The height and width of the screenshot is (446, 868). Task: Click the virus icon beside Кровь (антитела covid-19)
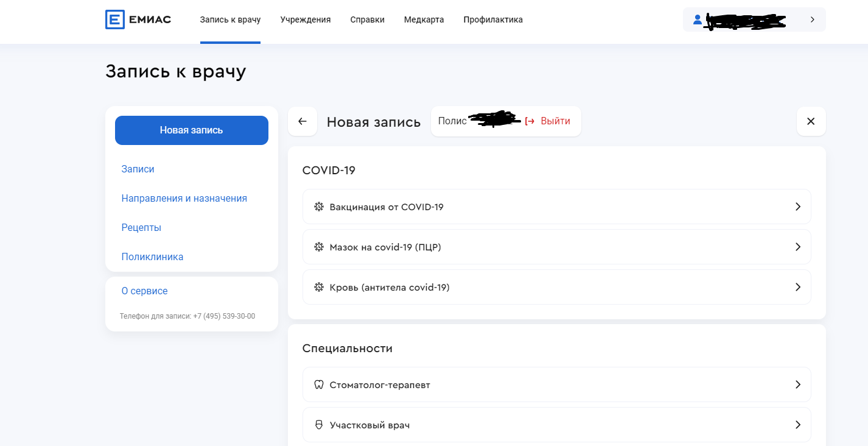318,288
